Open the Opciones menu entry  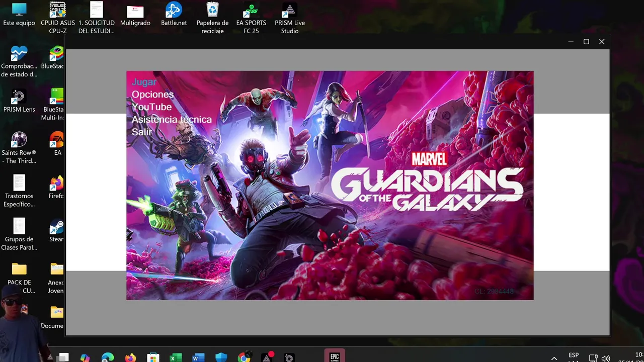pos(152,95)
